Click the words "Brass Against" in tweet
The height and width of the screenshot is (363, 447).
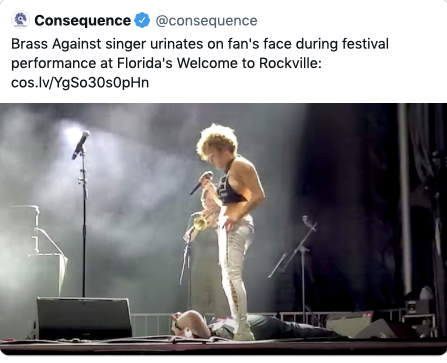point(56,44)
